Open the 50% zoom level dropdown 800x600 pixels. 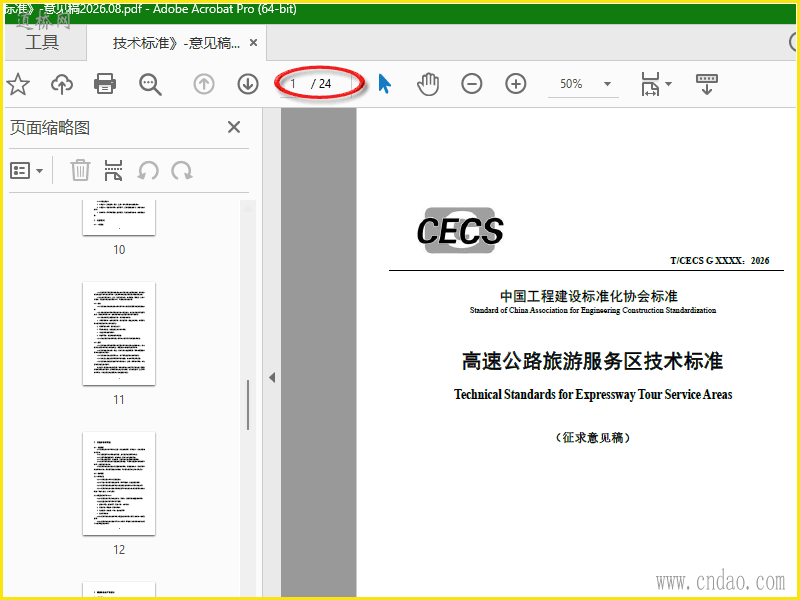pos(607,84)
